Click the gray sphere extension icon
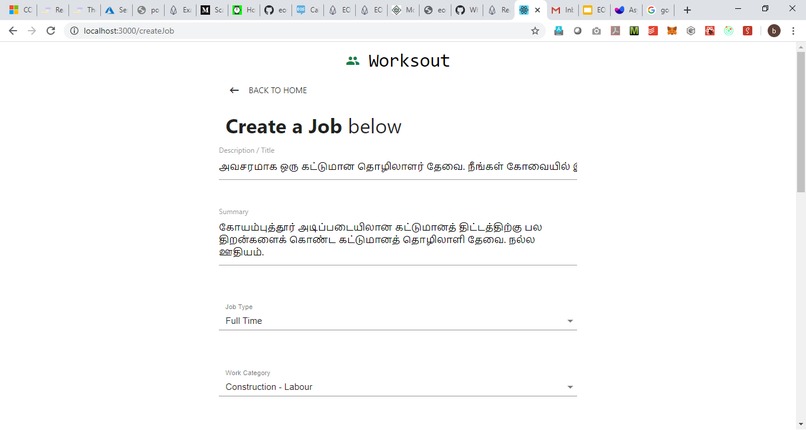806x430 pixels. click(577, 31)
